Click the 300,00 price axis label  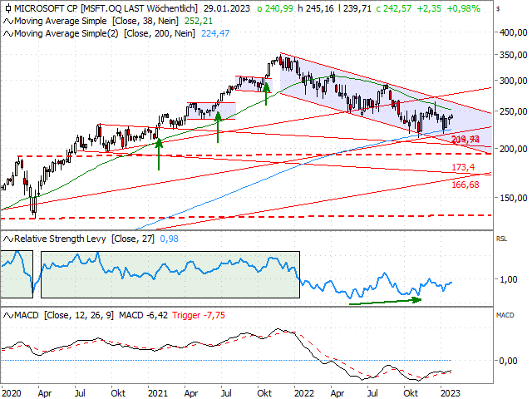(x=514, y=81)
